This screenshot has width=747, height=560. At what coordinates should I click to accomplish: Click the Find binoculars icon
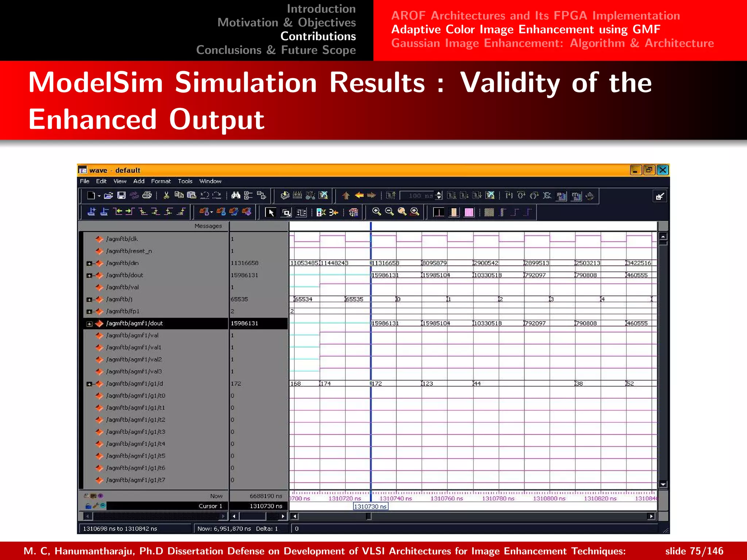(236, 195)
